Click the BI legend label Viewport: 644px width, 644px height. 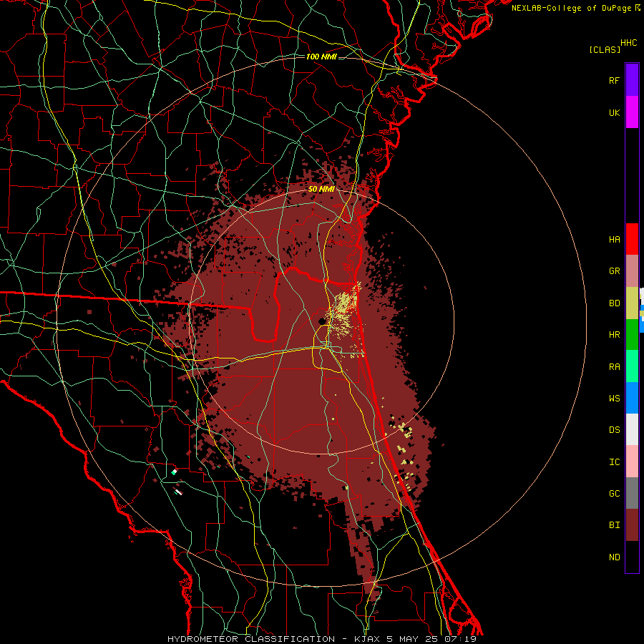[614, 525]
